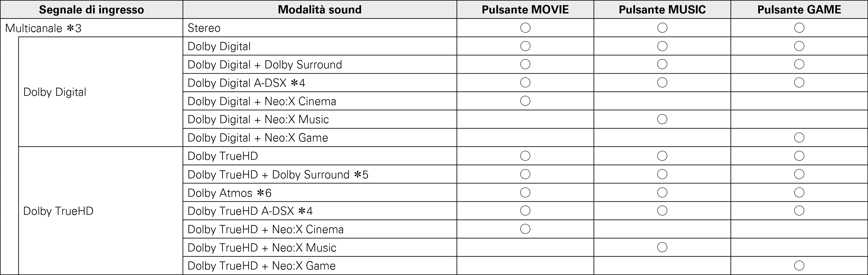Select MOVIE circle for Dolby TrueHD + Neo:X Cinema
This screenshot has width=868, height=275.
point(525,229)
